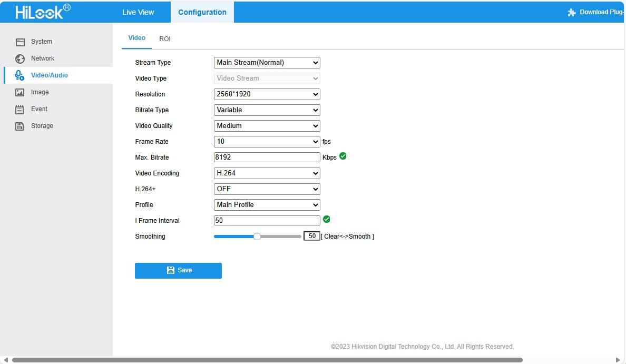Click the Download Plug-in puzzle icon
The height and width of the screenshot is (364, 626).
tap(572, 13)
